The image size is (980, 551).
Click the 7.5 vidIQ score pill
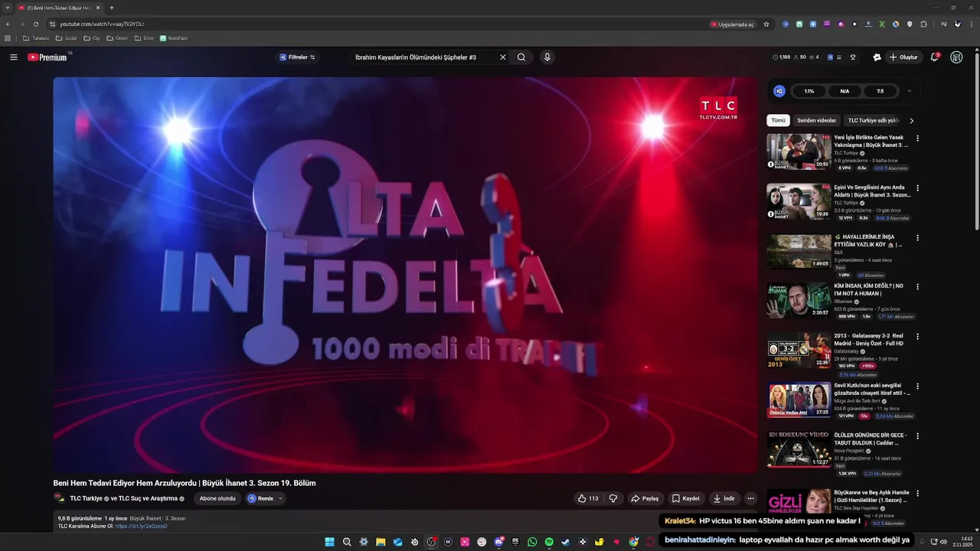(880, 91)
